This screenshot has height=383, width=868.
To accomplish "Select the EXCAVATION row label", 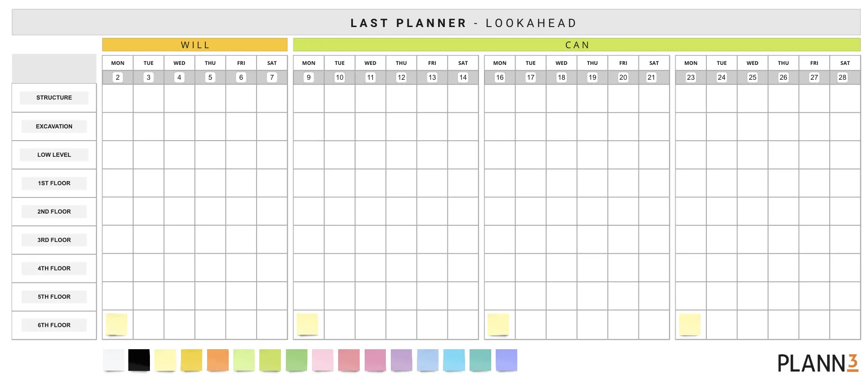I will coord(54,127).
